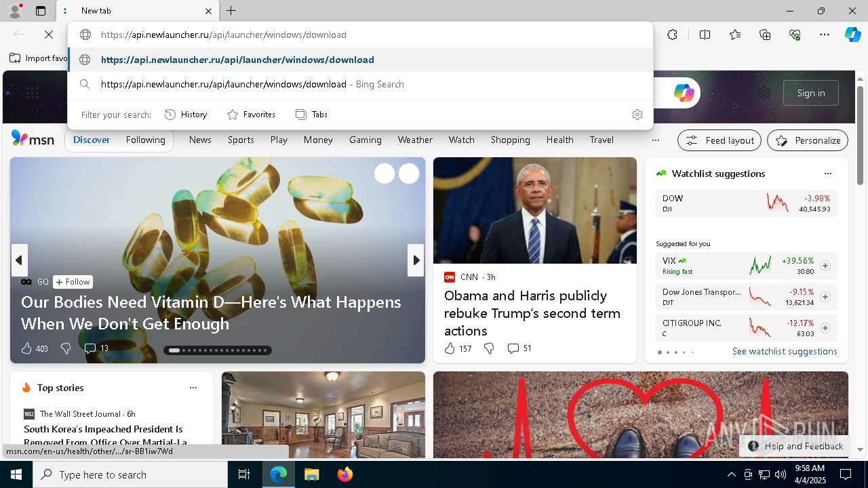
Task: Open the tab actions menu icon
Action: (x=41, y=11)
